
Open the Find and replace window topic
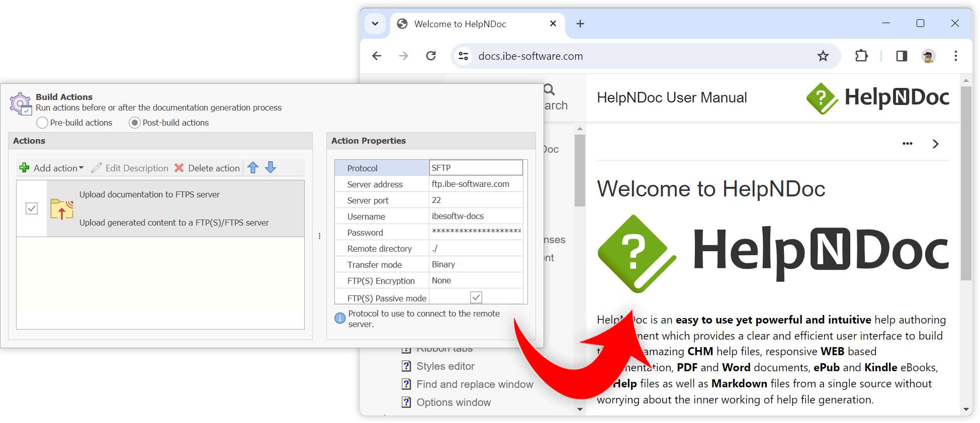click(475, 384)
